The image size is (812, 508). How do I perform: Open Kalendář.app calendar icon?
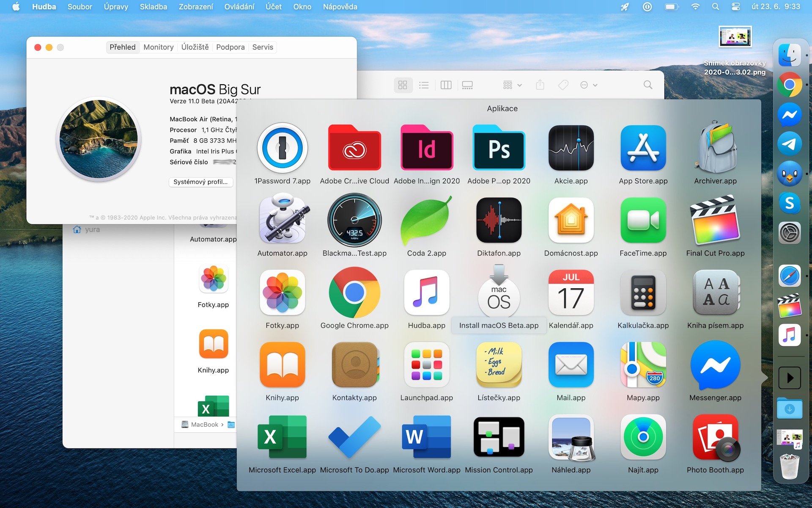571,293
